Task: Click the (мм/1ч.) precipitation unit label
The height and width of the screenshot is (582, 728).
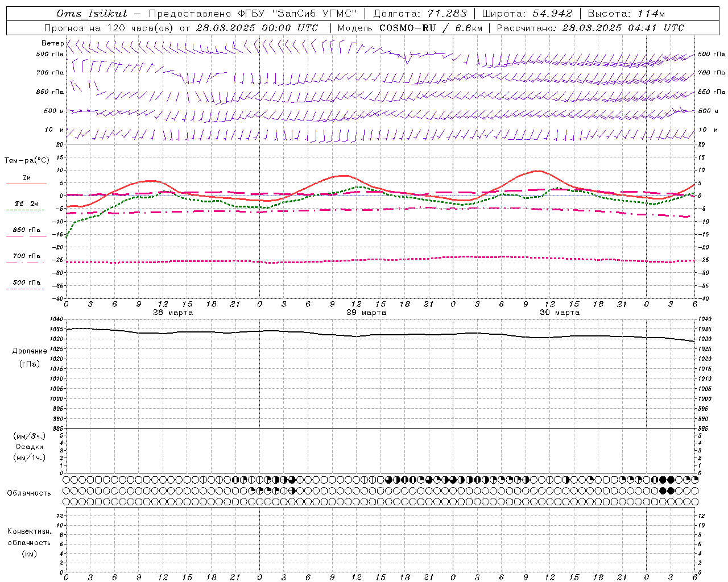Action: point(29,458)
